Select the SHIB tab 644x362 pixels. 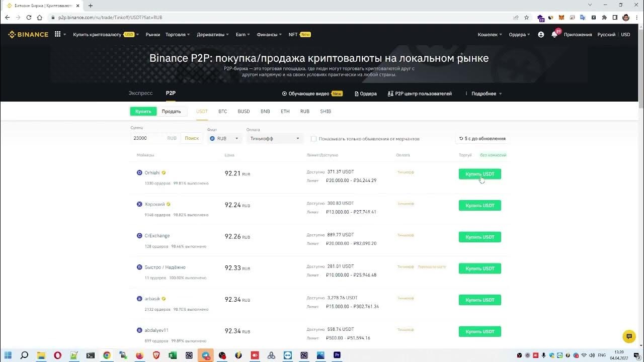(326, 111)
